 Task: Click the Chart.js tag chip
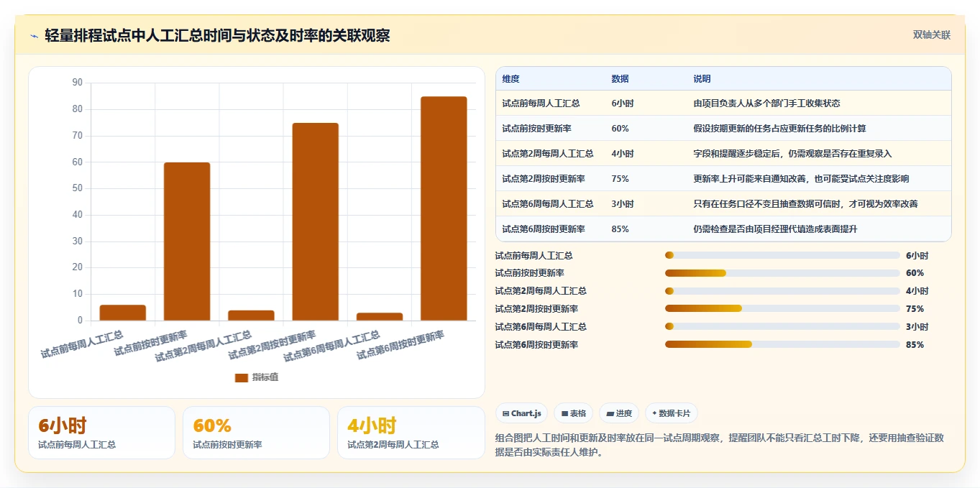521,413
